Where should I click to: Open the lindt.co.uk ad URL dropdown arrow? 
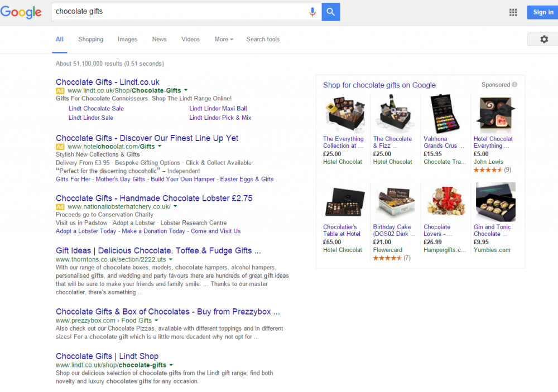coord(186,90)
